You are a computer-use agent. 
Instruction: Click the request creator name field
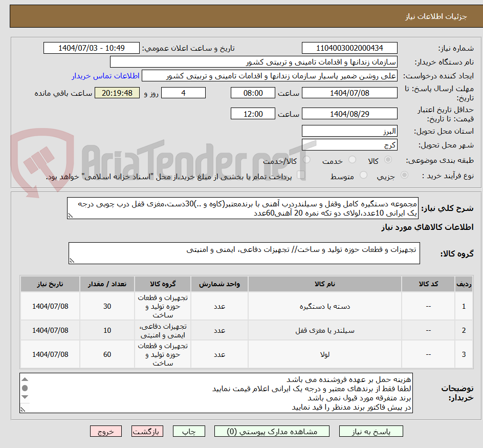pyautogui.click(x=270, y=76)
